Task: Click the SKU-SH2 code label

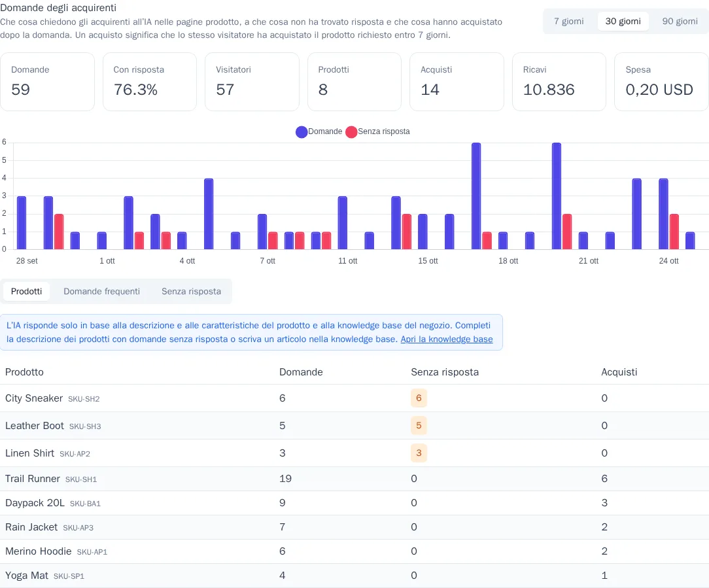Action: pos(84,399)
